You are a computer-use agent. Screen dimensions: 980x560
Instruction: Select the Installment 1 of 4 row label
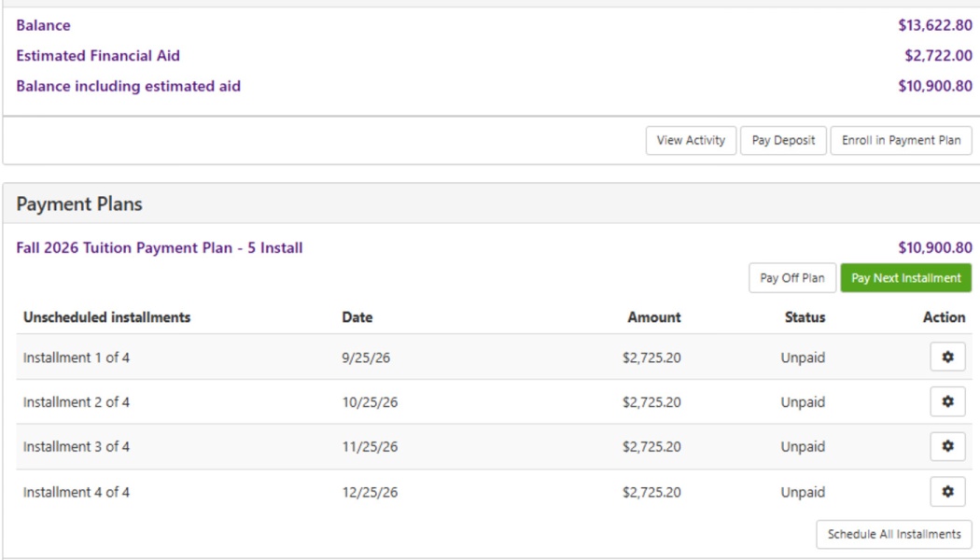click(77, 357)
